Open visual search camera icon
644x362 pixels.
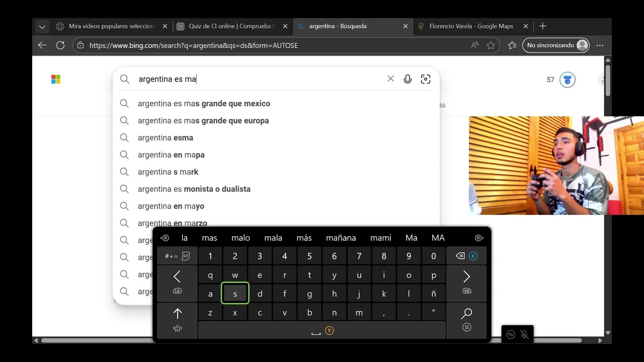coord(426,79)
